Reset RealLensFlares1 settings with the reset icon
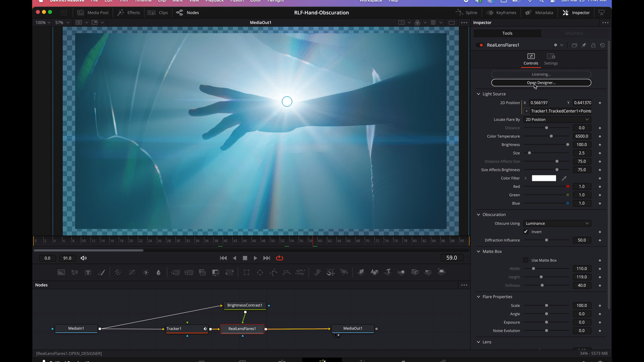 (x=602, y=45)
